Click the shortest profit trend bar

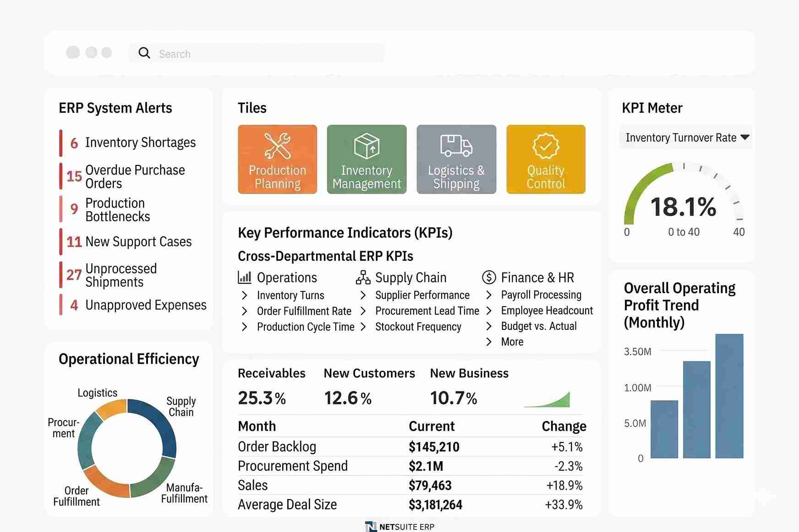664,429
